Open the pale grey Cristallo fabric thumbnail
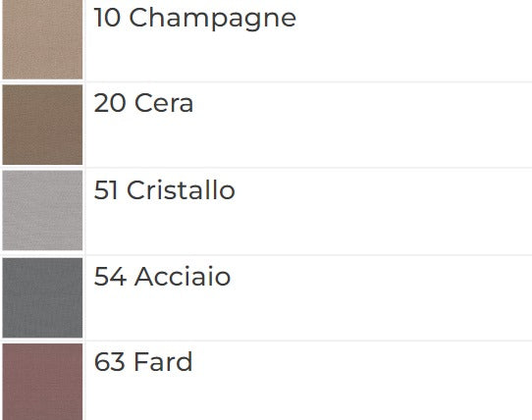The image size is (532, 420). [42, 210]
